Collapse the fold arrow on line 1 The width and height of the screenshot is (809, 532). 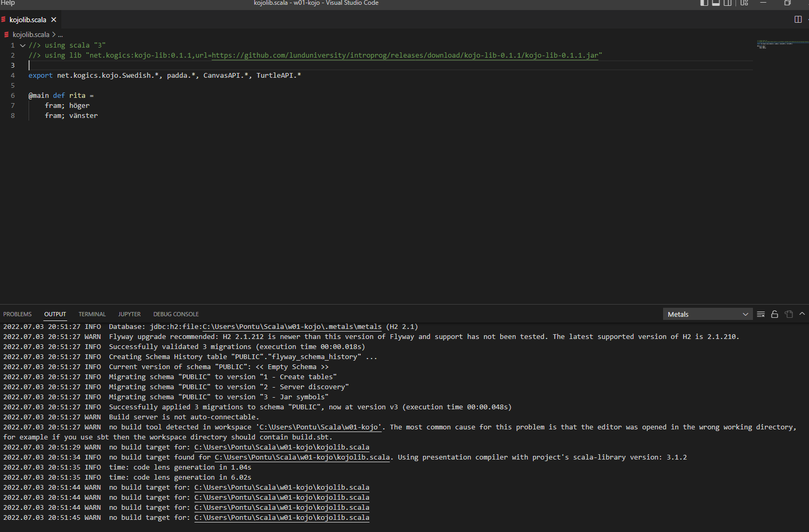22,45
